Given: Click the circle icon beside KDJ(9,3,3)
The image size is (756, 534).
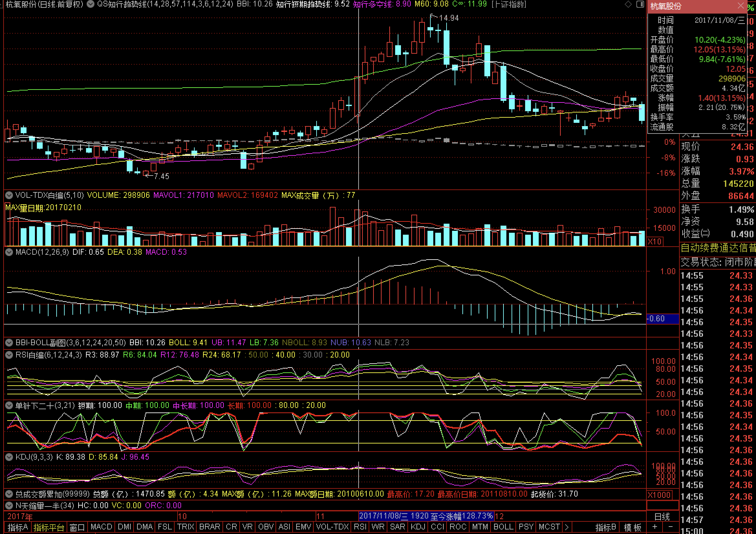Looking at the screenshot, I should point(9,457).
